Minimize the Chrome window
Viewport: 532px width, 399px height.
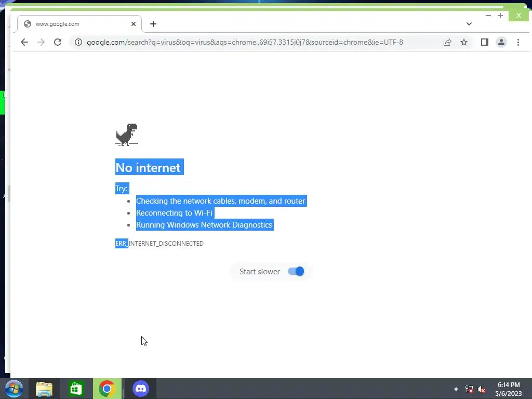[488, 16]
